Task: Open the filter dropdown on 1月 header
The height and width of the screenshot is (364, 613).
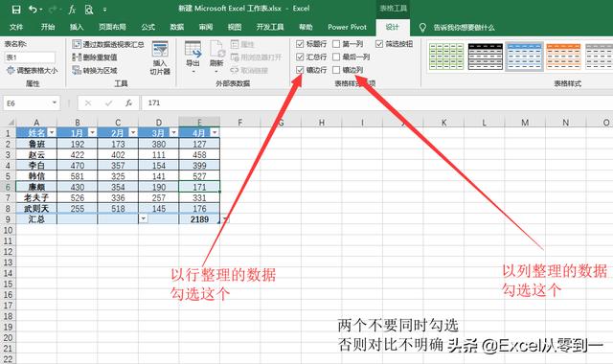Action: pos(92,132)
